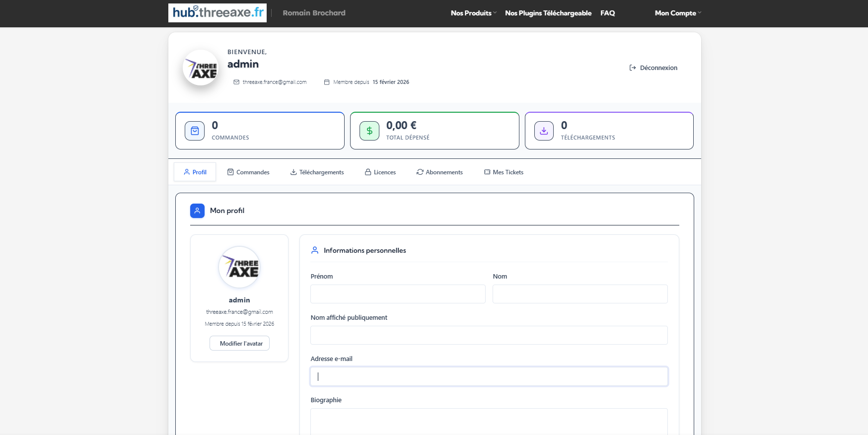Click the Biographie text area

tap(489, 421)
